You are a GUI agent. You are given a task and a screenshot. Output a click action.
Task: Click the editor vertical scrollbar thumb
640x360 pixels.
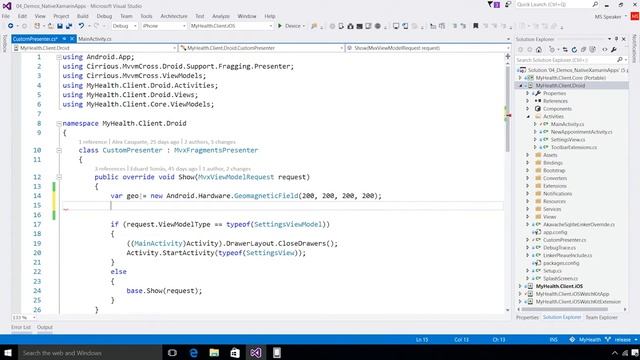[x=508, y=108]
